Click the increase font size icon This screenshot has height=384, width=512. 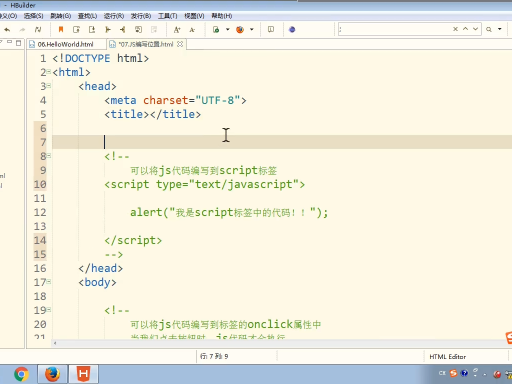(177, 30)
